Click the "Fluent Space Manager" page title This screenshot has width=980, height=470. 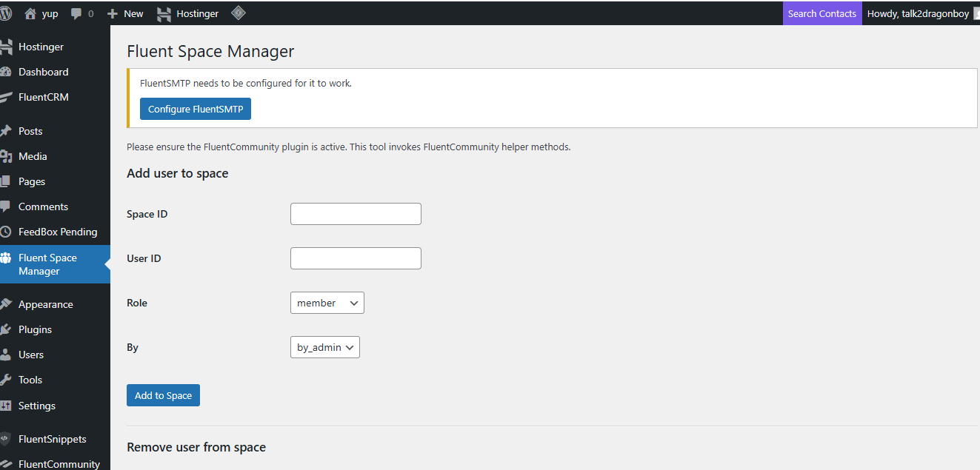(210, 51)
